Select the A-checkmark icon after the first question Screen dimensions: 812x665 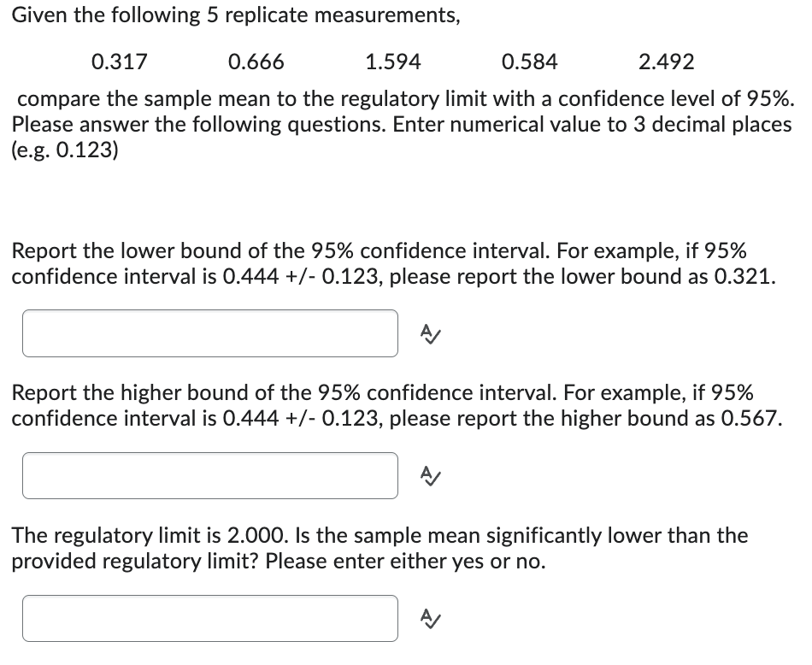(430, 334)
